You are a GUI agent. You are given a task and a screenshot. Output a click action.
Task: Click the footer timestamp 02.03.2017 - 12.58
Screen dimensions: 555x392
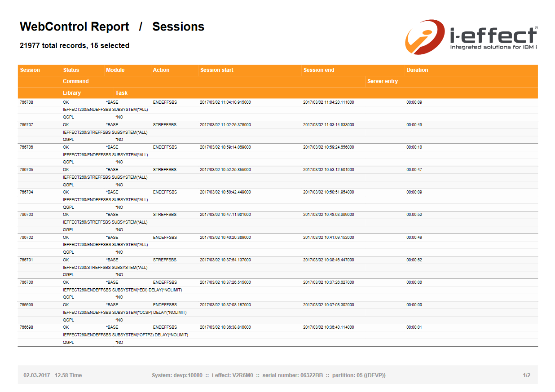tap(53, 375)
